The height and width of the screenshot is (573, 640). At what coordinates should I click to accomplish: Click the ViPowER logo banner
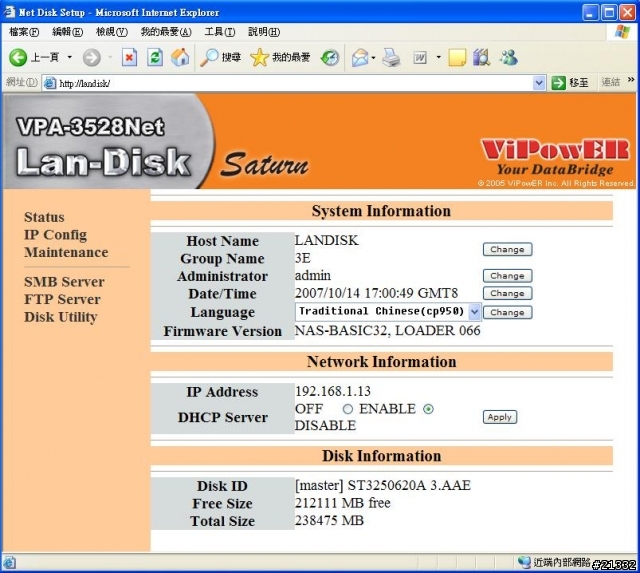coord(556,158)
